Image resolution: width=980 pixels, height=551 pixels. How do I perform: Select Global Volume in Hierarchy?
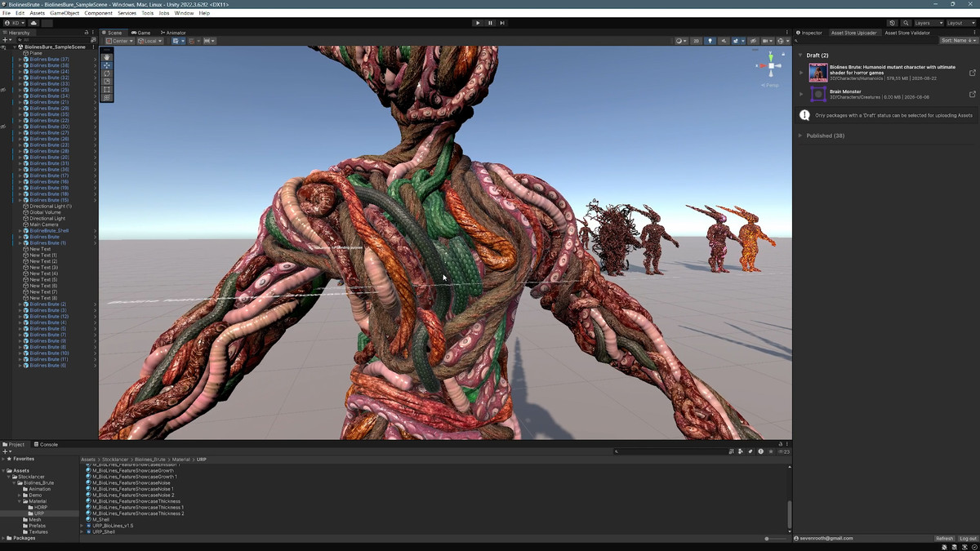[x=47, y=212]
